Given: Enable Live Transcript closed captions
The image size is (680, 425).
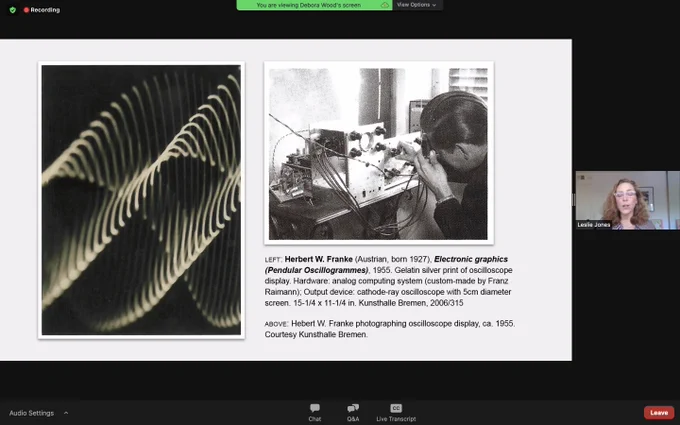Looking at the screenshot, I should (396, 412).
